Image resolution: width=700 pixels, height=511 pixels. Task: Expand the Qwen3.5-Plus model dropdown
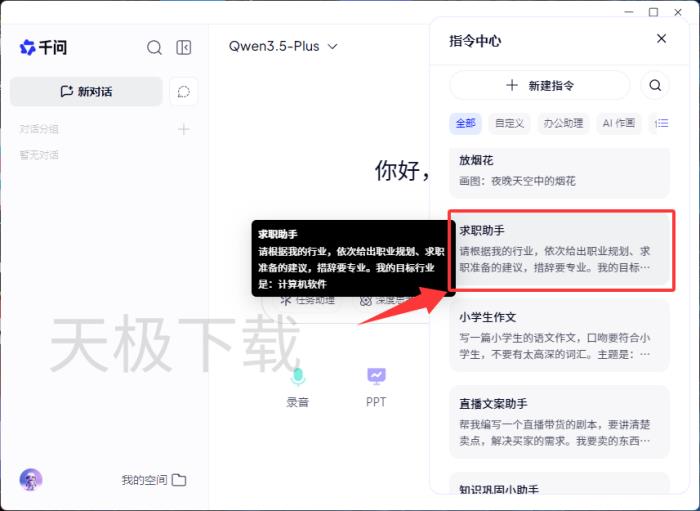click(x=284, y=46)
